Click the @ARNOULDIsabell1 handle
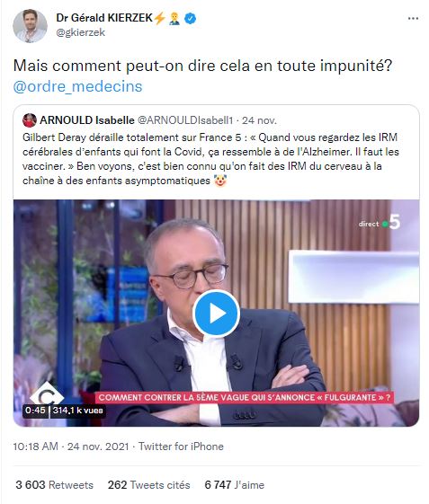 click(x=185, y=120)
